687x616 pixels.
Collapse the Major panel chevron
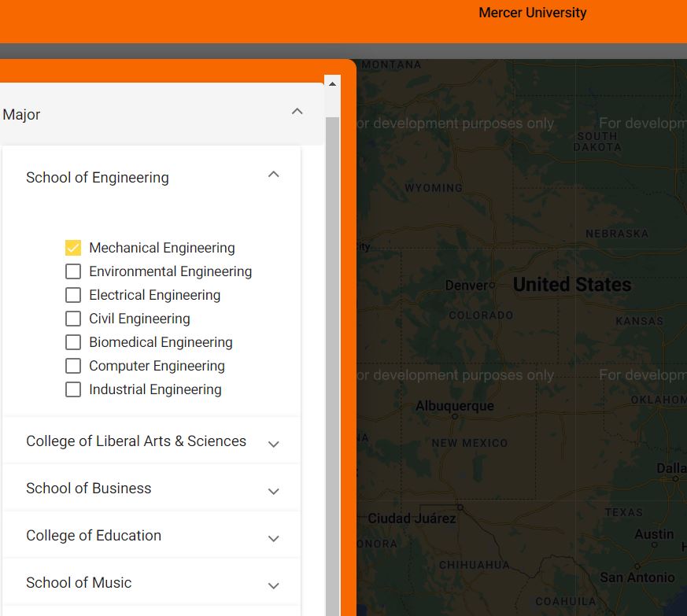tap(297, 112)
